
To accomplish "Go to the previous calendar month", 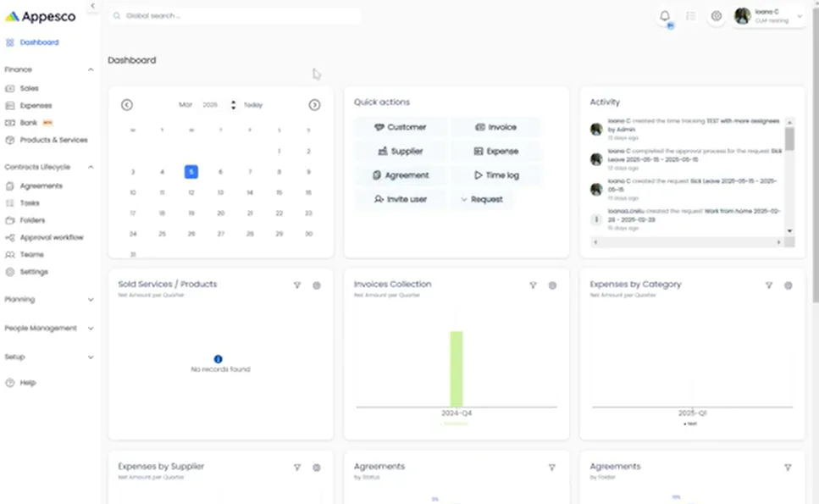I will pos(127,105).
